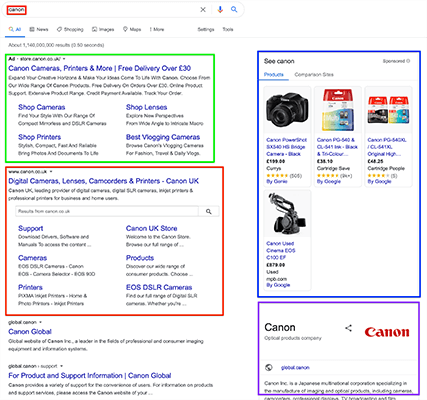The height and width of the screenshot is (400, 427).
Task: Click the blue magnifier search icon
Action: [234, 9]
